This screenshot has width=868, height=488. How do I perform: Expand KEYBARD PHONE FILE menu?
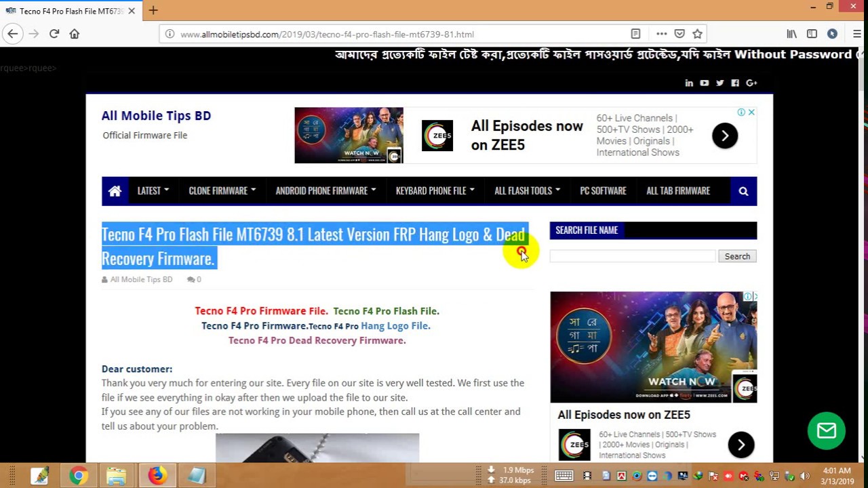435,191
